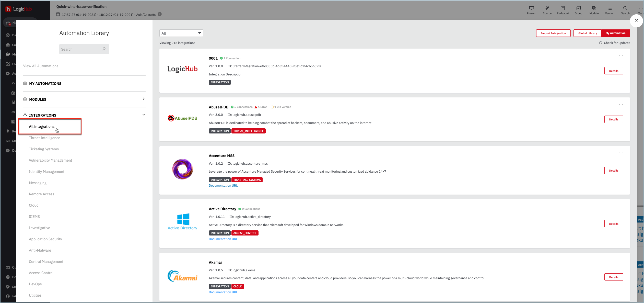This screenshot has width=644, height=303.
Task: Expand the MODULES section chevron
Action: click(x=144, y=99)
